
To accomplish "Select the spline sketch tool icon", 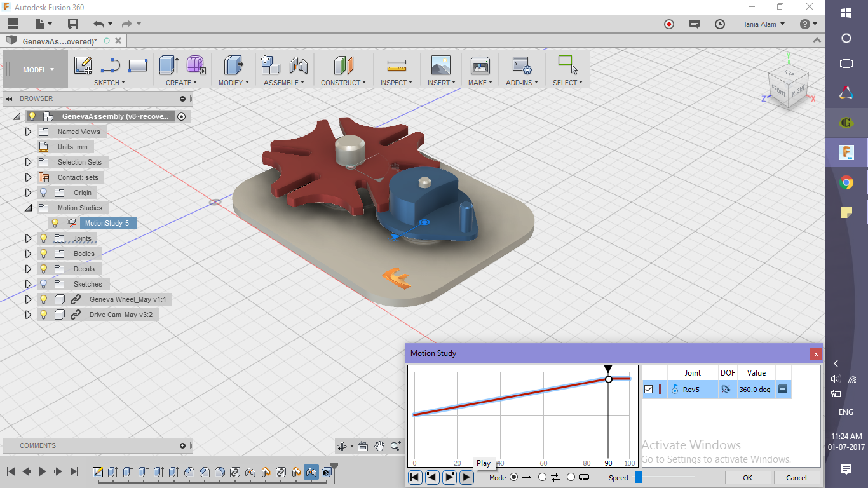I will (x=111, y=65).
